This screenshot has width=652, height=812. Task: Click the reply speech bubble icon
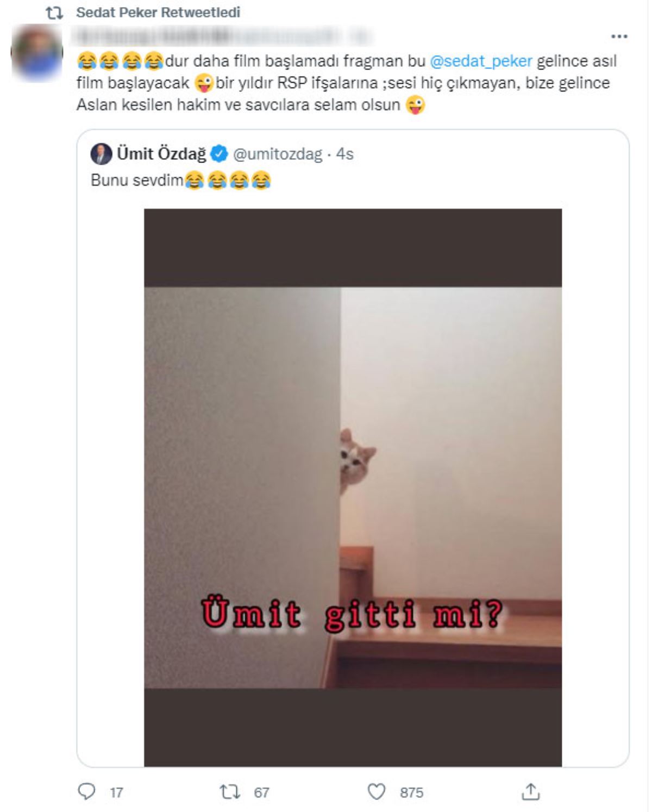(x=87, y=791)
